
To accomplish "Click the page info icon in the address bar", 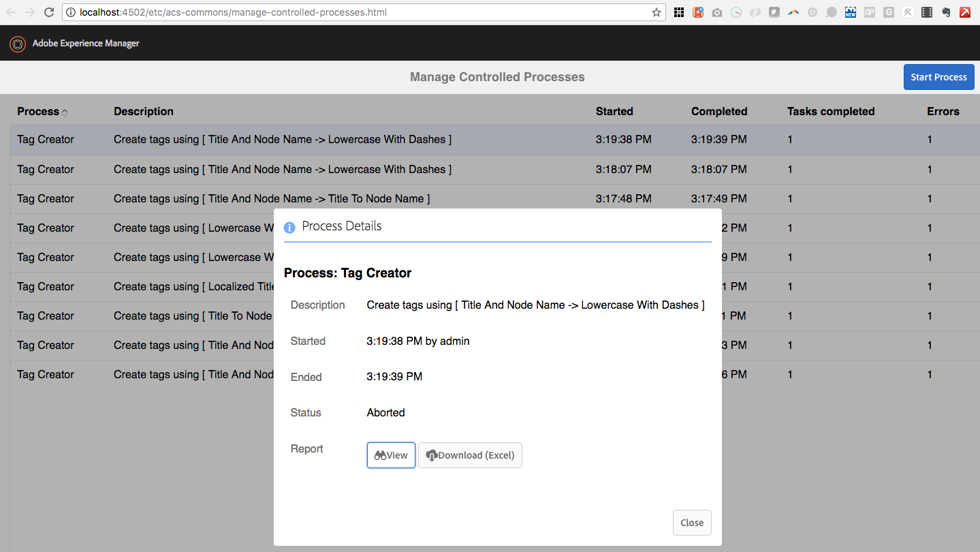I will tap(72, 12).
